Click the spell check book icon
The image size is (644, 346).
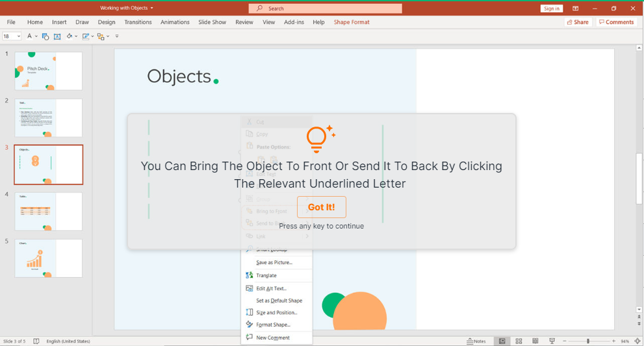(36, 341)
